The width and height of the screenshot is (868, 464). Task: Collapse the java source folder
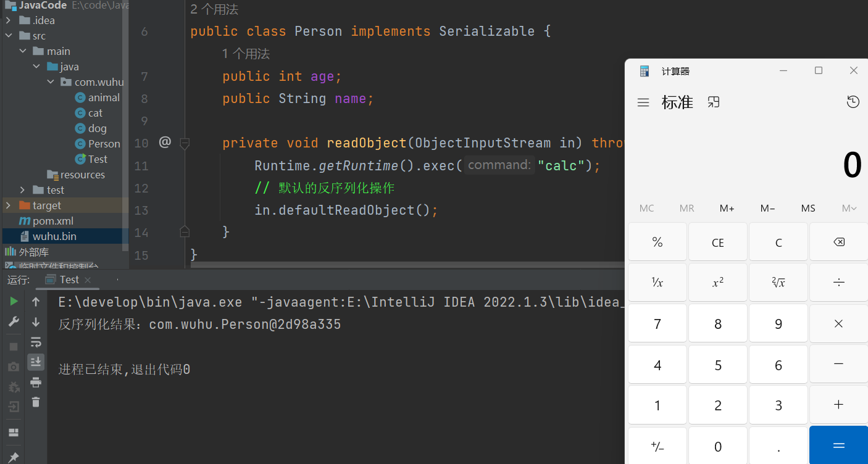click(36, 67)
